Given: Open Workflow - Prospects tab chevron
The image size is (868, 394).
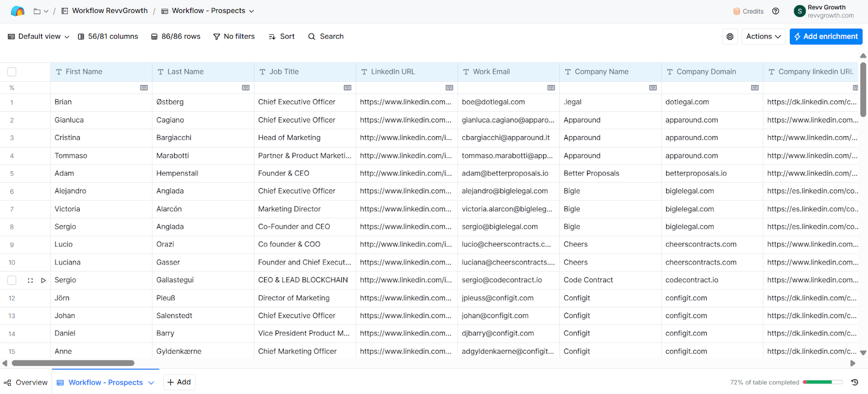Looking at the screenshot, I should tap(151, 383).
